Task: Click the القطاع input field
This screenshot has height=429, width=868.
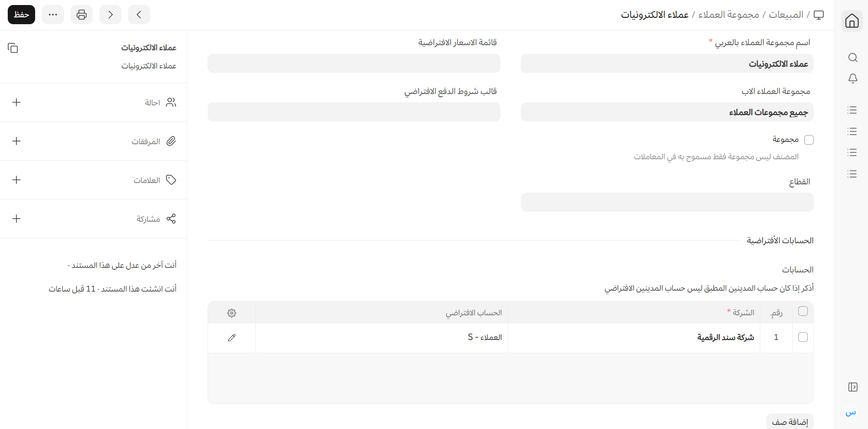Action: (x=667, y=202)
